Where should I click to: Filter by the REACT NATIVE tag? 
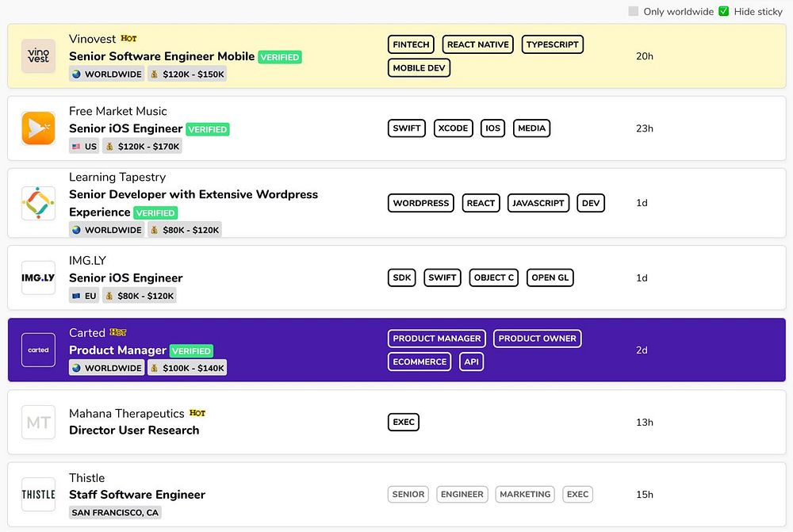point(478,44)
